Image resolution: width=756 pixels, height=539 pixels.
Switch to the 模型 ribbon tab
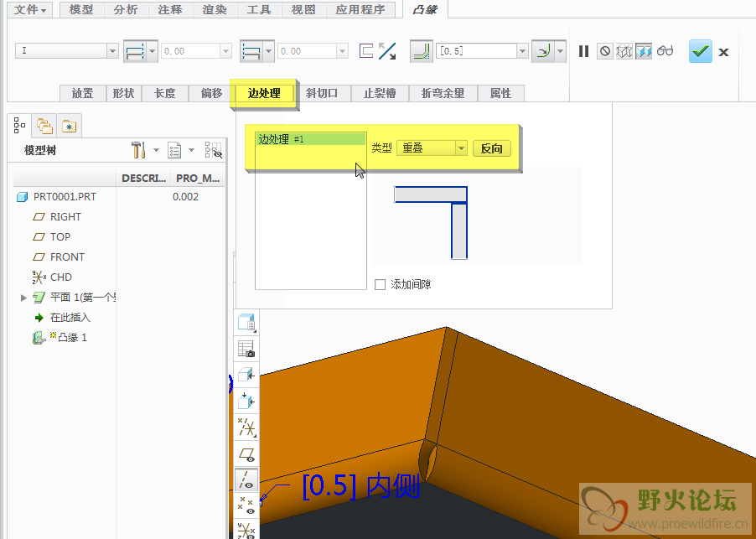(81, 10)
